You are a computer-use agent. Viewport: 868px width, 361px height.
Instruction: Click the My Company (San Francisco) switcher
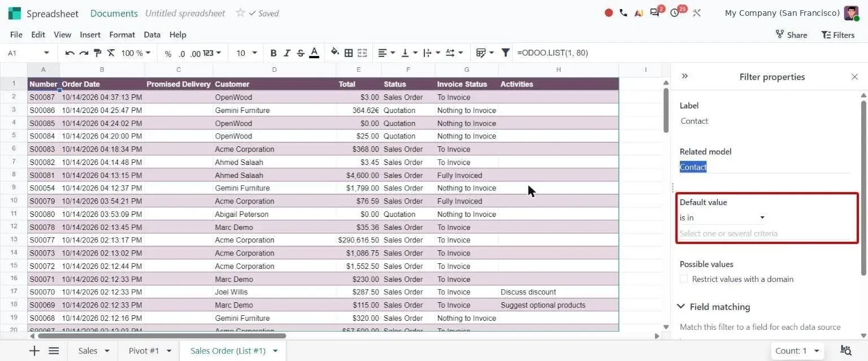pyautogui.click(x=783, y=13)
